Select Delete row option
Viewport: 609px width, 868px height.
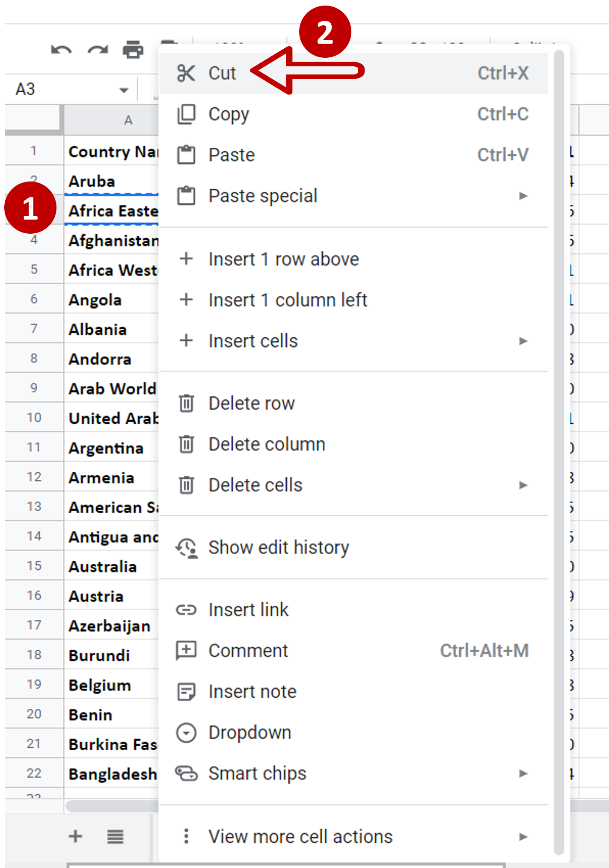point(354,403)
